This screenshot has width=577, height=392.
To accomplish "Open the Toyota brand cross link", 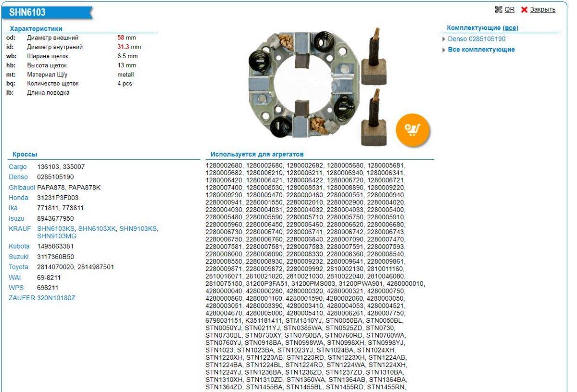I will (19, 266).
